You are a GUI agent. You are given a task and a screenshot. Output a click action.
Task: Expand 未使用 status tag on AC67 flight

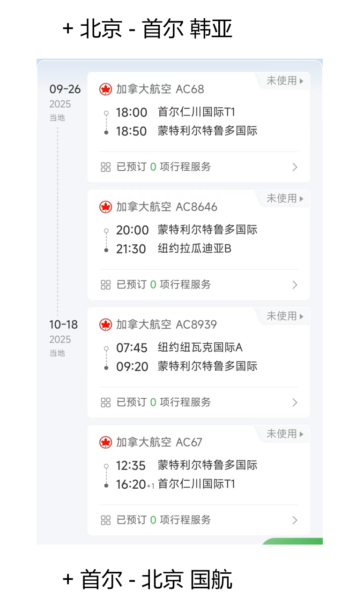coord(285,434)
